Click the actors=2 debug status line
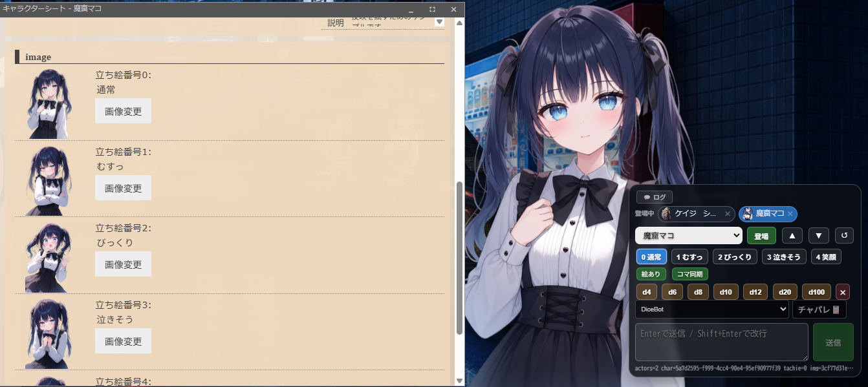Viewport: 868px width, 387px height. point(744,368)
